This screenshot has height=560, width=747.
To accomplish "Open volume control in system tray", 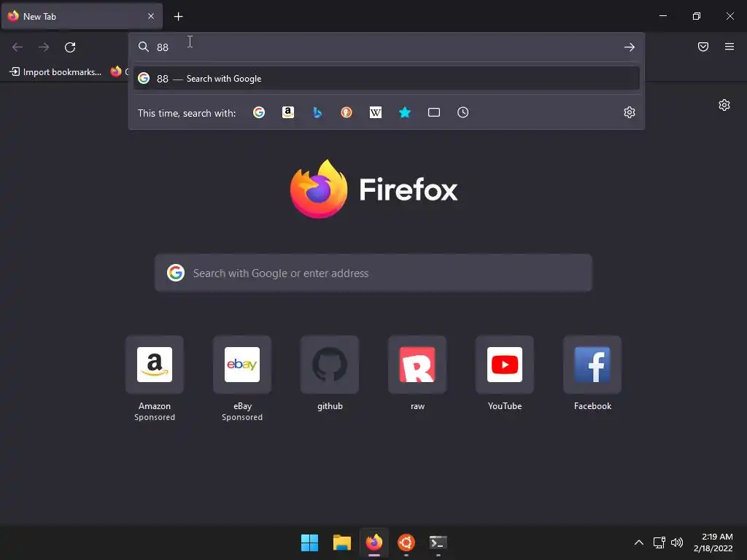I will [676, 542].
